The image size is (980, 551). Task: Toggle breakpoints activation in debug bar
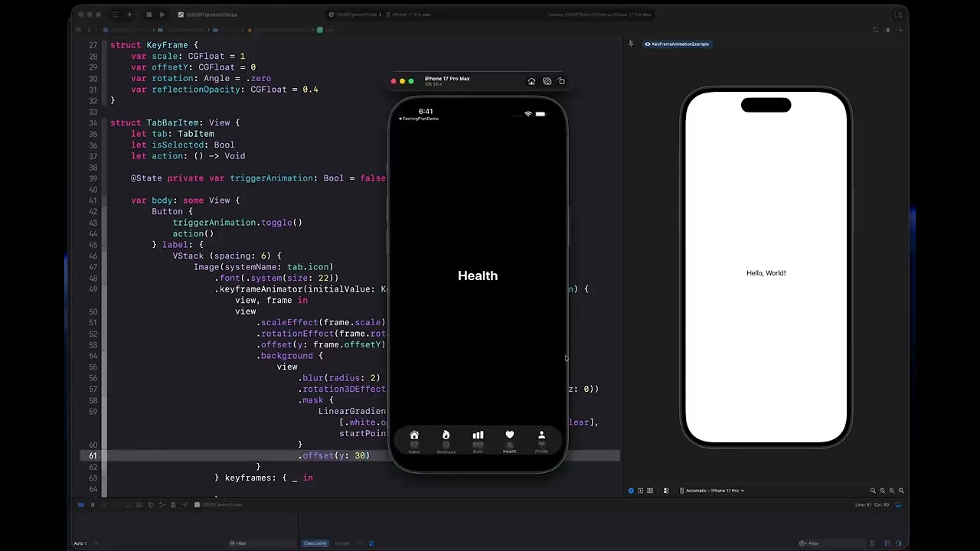click(x=81, y=504)
